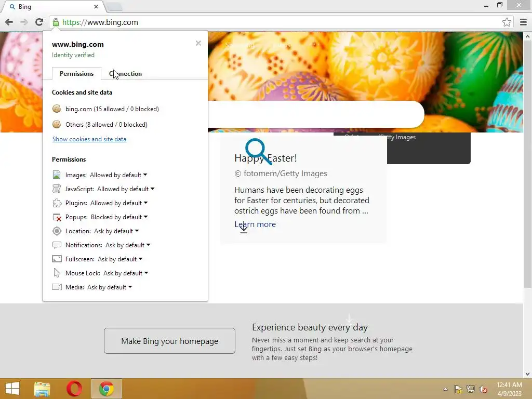
Task: Click the Bing search input box
Action: coord(315,114)
